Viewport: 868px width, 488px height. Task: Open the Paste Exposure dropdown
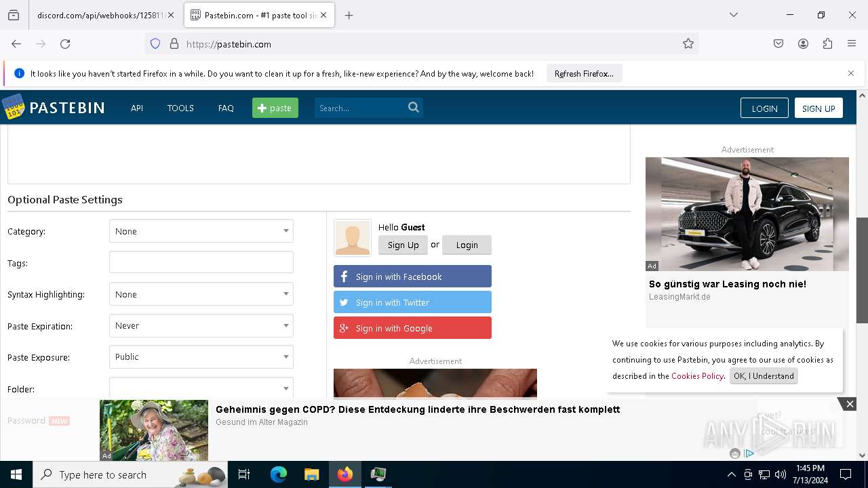tap(201, 357)
